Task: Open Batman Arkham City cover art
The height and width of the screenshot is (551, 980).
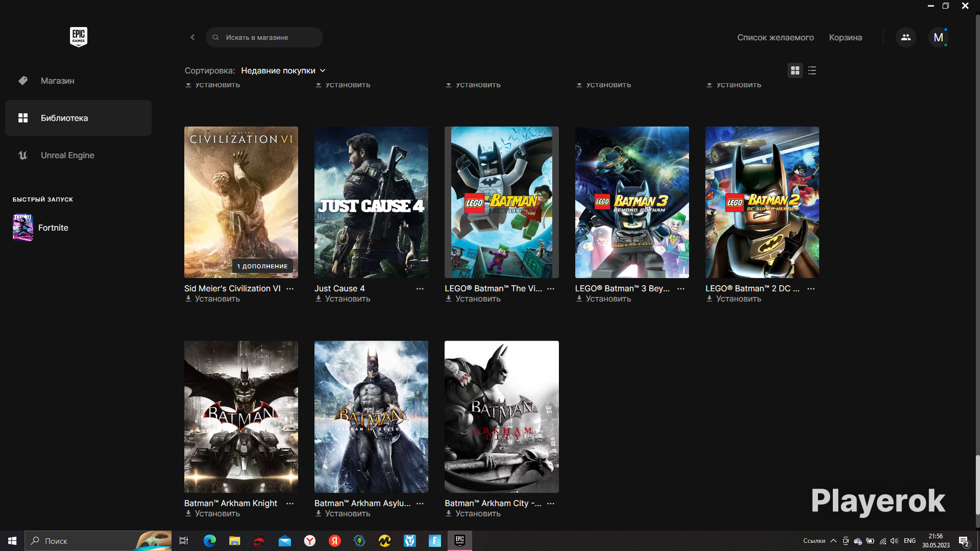Action: click(x=502, y=417)
